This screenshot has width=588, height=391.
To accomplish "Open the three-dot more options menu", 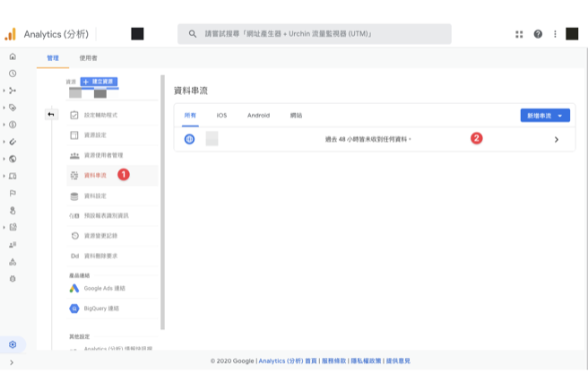I will tap(555, 34).
